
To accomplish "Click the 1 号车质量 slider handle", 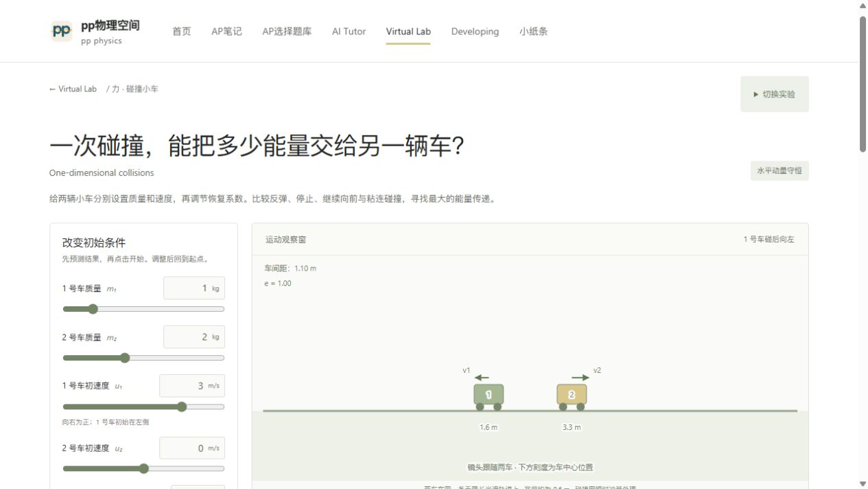I will 93,309.
